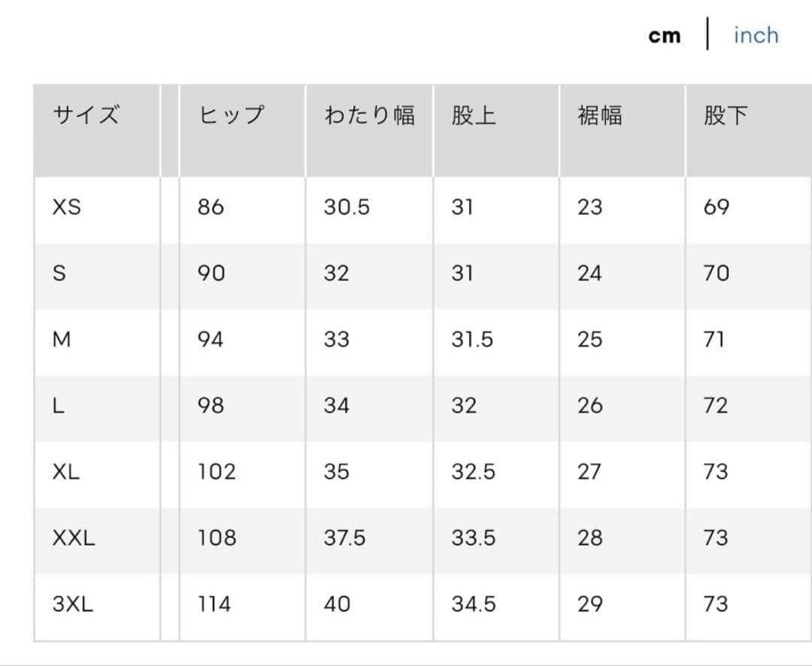Click the サイズ column header
The width and height of the screenshot is (812, 666).
86,114
